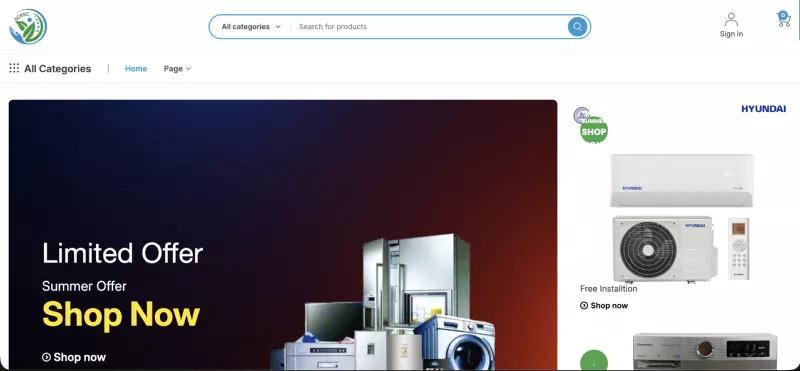Click Shop now link on Limited Offer banner
The image size is (800, 371).
(x=74, y=357)
